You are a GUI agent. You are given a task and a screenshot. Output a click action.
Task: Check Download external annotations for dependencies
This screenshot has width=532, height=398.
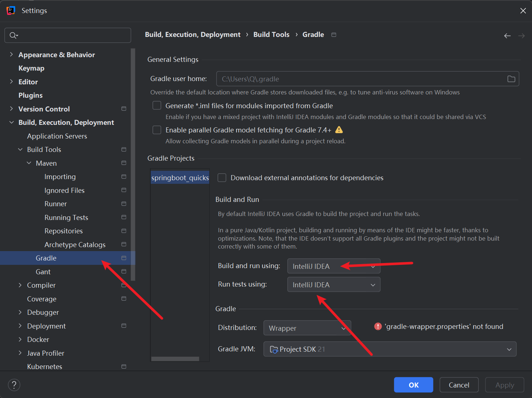222,178
